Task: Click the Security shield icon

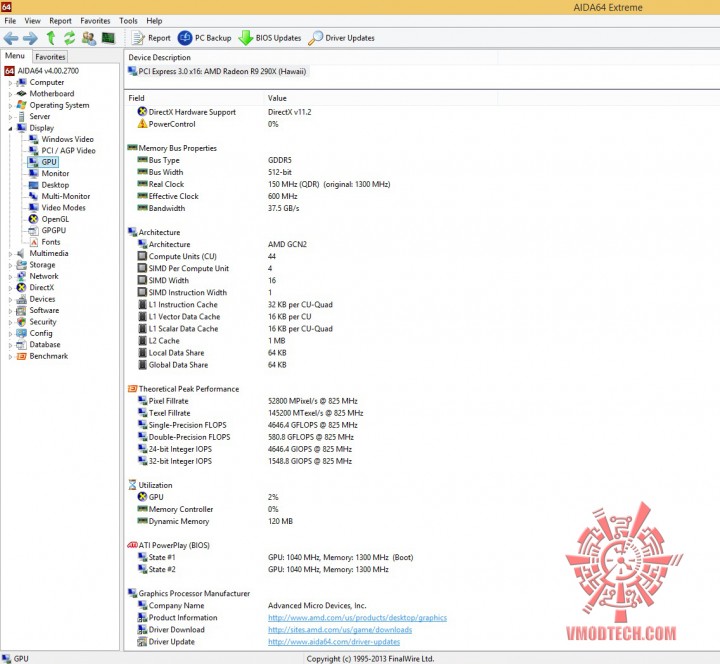Action: point(21,322)
